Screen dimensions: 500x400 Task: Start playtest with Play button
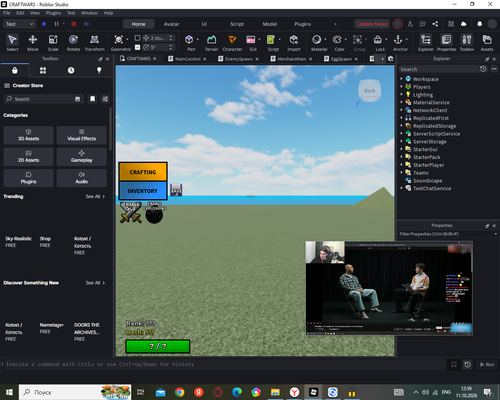pos(44,24)
